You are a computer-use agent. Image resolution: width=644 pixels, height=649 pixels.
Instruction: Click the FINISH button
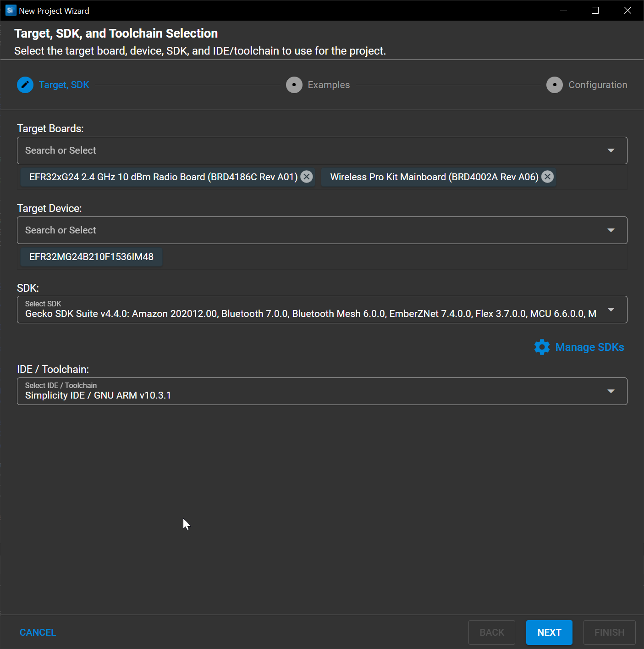[x=609, y=632]
